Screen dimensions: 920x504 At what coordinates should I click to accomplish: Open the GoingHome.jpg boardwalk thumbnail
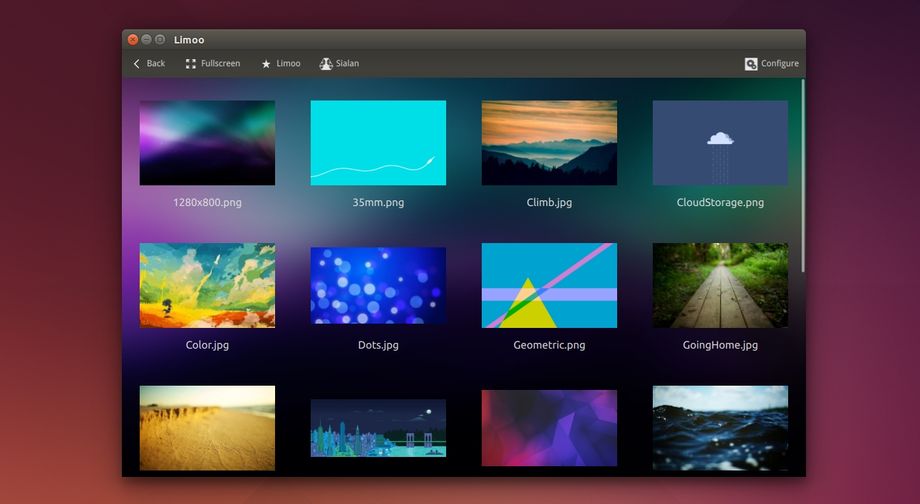(x=721, y=285)
